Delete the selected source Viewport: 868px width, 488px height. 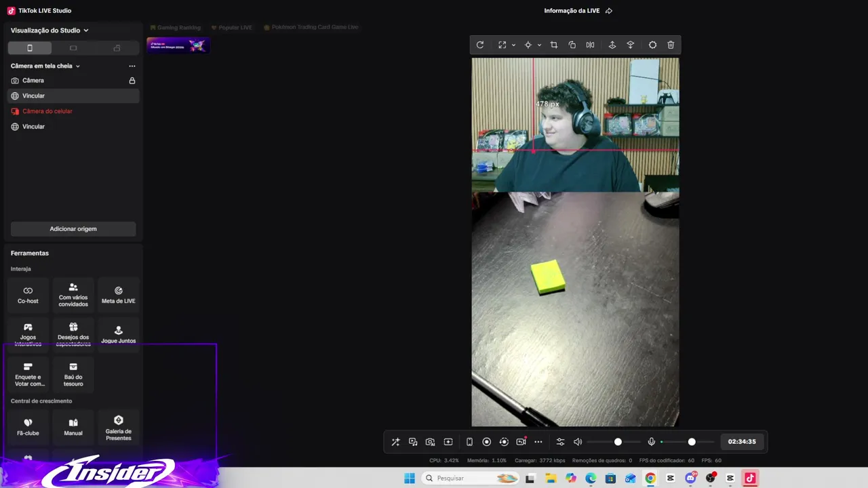tap(671, 45)
